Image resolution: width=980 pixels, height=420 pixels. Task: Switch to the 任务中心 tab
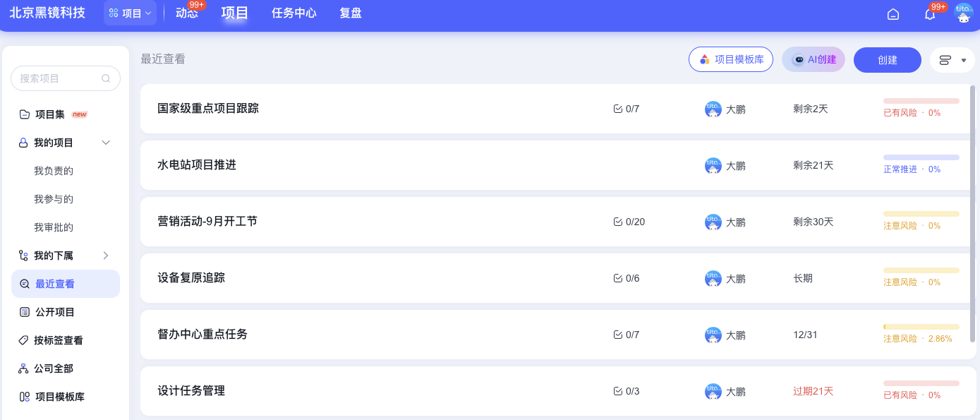point(294,13)
